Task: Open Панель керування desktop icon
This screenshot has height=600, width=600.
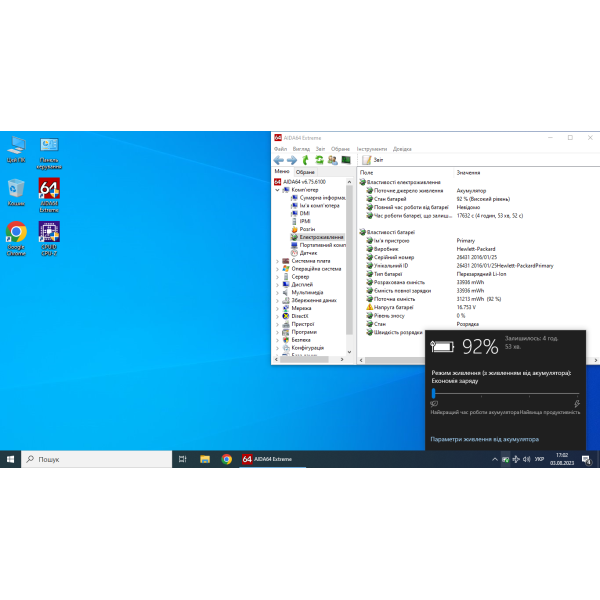Action: coord(49,153)
